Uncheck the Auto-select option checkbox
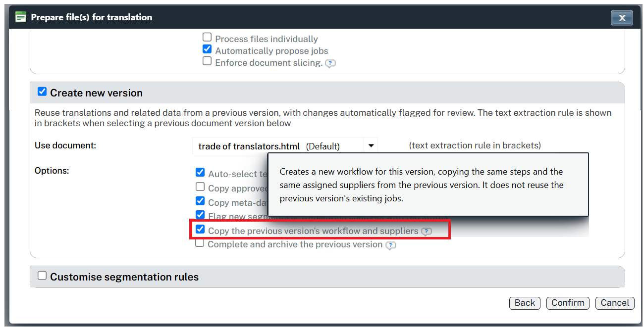The width and height of the screenshot is (644, 327). (200, 172)
